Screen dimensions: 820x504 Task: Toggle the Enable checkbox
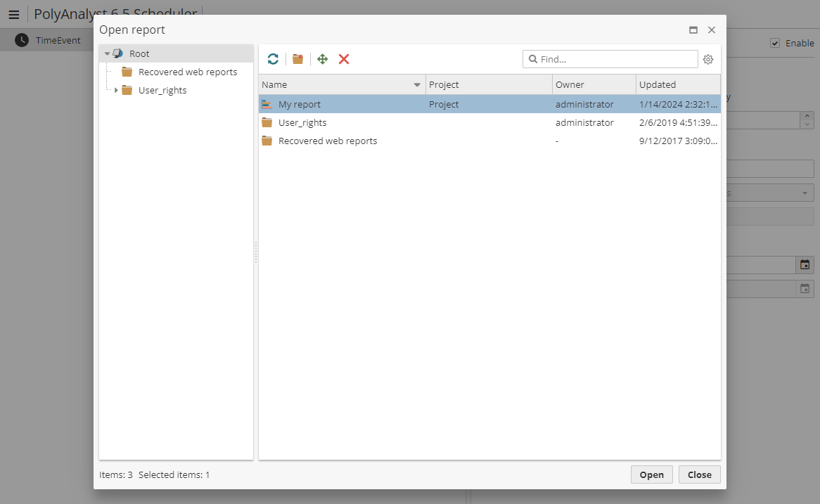(775, 43)
